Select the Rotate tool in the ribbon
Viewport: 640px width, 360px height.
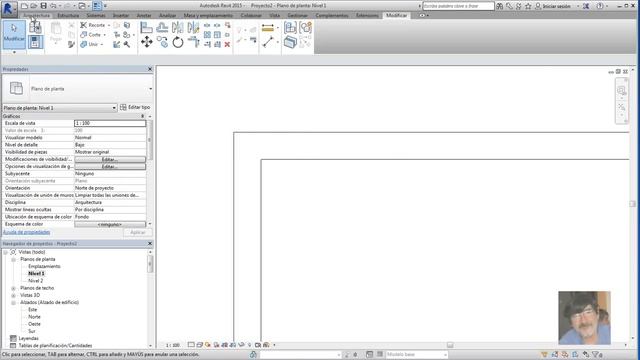(x=178, y=42)
